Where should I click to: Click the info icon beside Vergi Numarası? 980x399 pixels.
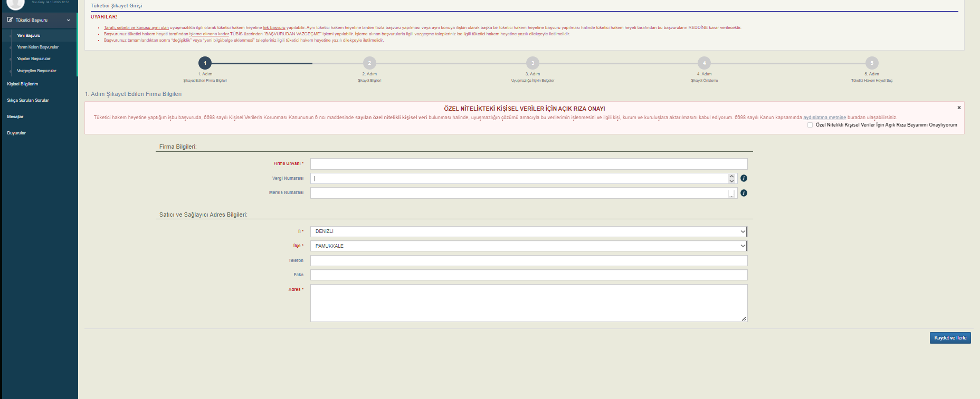tap(744, 179)
